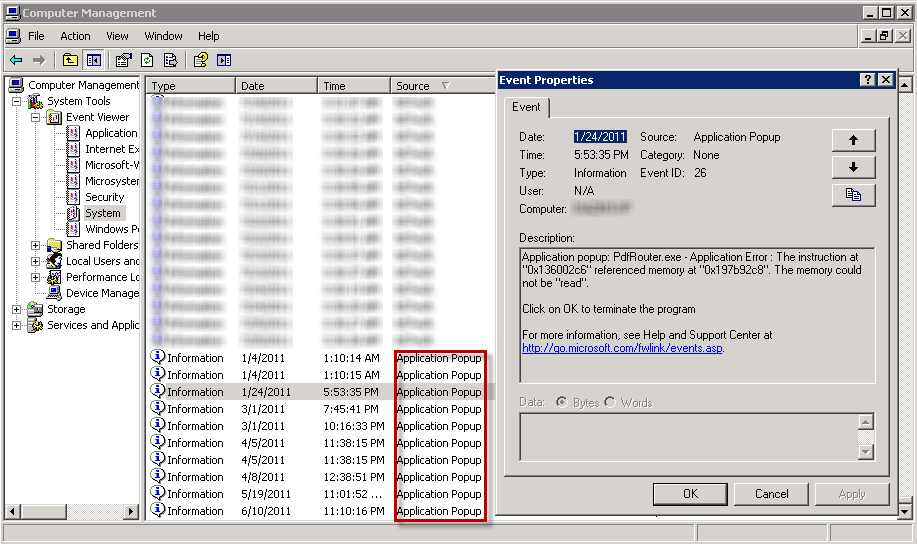The height and width of the screenshot is (544, 917).
Task: Select the Bytes radio button
Action: (562, 402)
